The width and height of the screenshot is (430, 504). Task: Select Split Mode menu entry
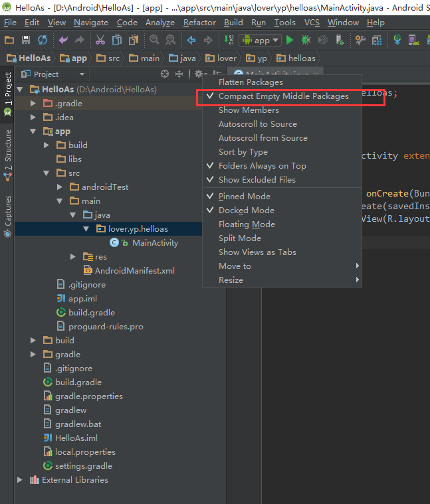(282, 238)
